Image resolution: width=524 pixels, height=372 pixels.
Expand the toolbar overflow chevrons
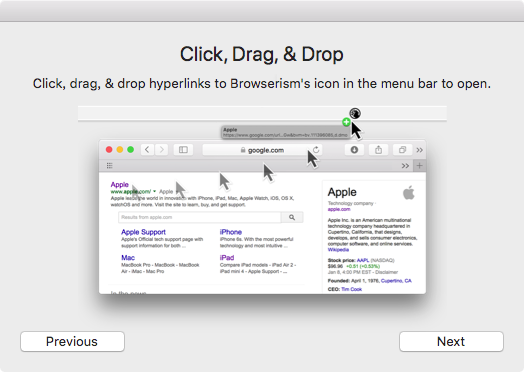tap(419, 150)
